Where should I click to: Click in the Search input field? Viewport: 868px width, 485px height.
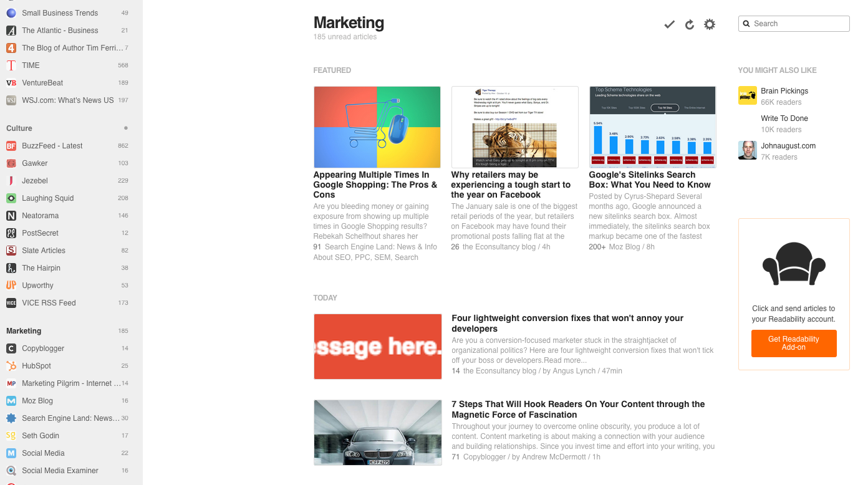click(x=794, y=24)
